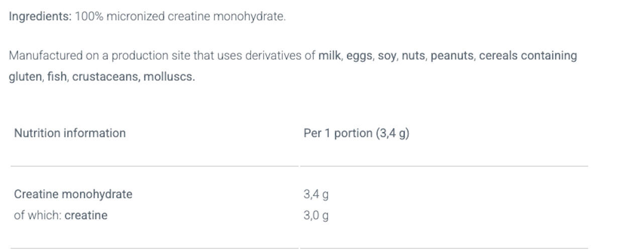Image resolution: width=644 pixels, height=251 pixels.
Task: Click the bold word 'fish'
Action: point(57,77)
